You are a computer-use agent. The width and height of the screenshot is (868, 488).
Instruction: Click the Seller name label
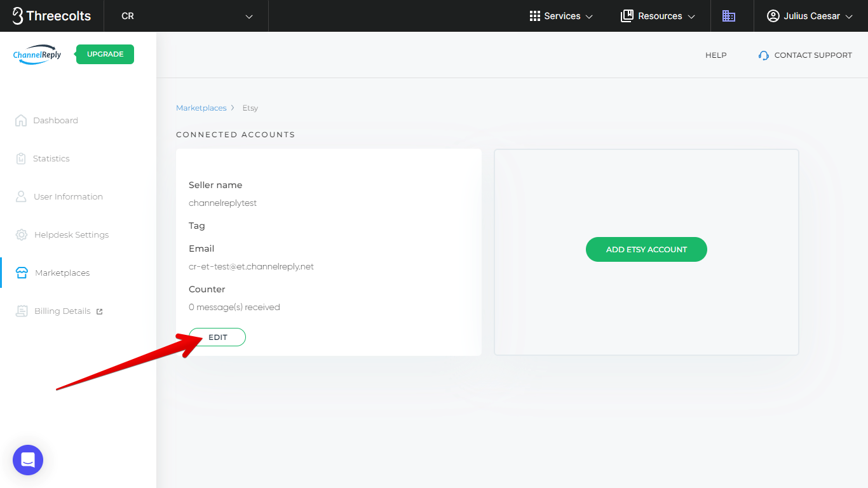click(215, 185)
